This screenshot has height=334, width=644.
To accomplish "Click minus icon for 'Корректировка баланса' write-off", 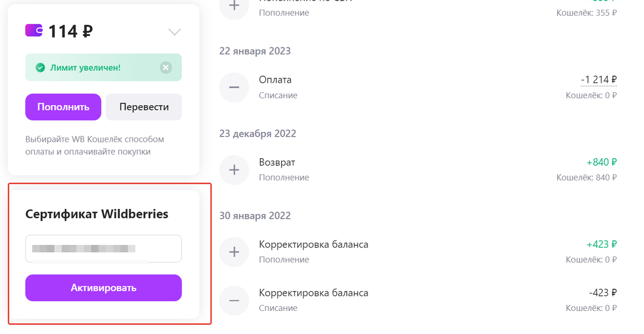I will coord(234,300).
